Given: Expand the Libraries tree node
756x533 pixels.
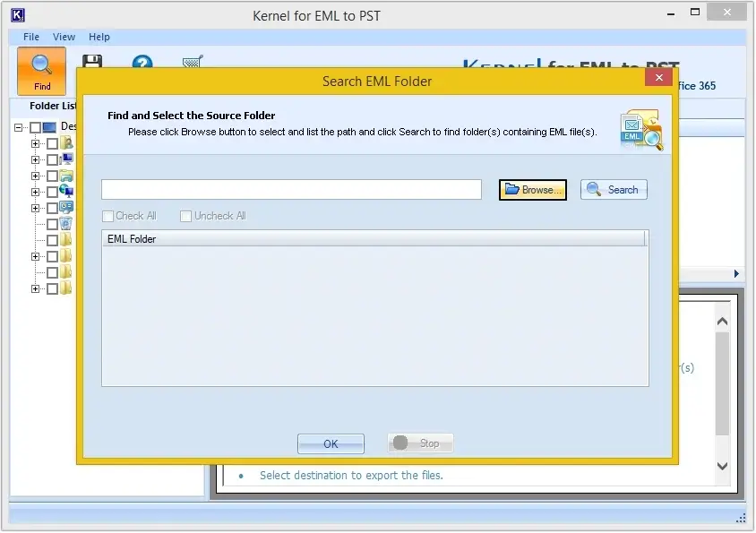Looking at the screenshot, I should tap(35, 176).
